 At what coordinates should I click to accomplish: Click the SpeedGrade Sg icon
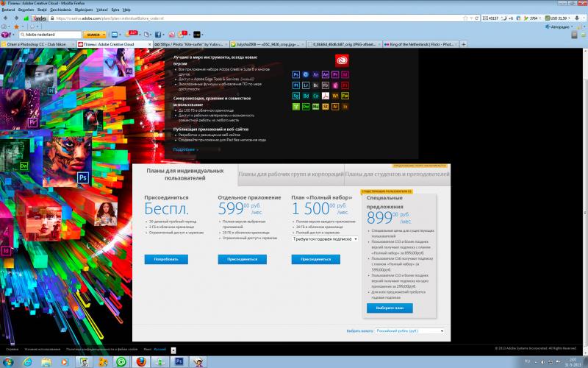tap(296, 96)
